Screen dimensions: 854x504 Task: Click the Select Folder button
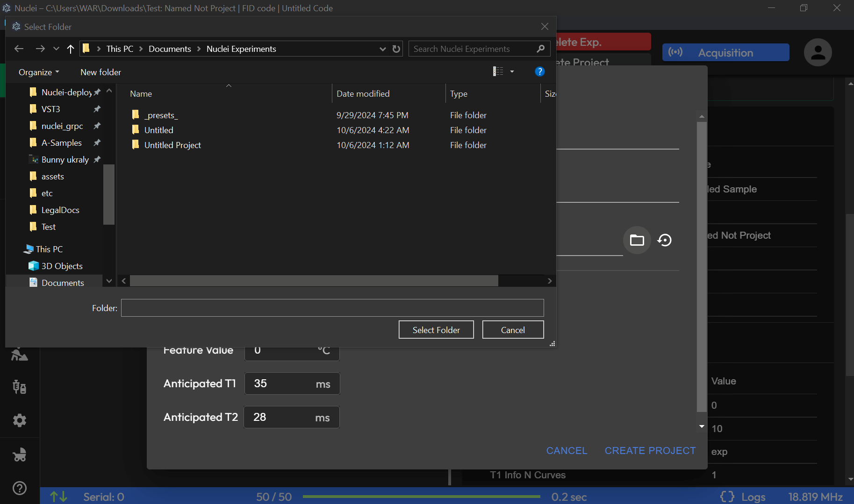point(436,330)
